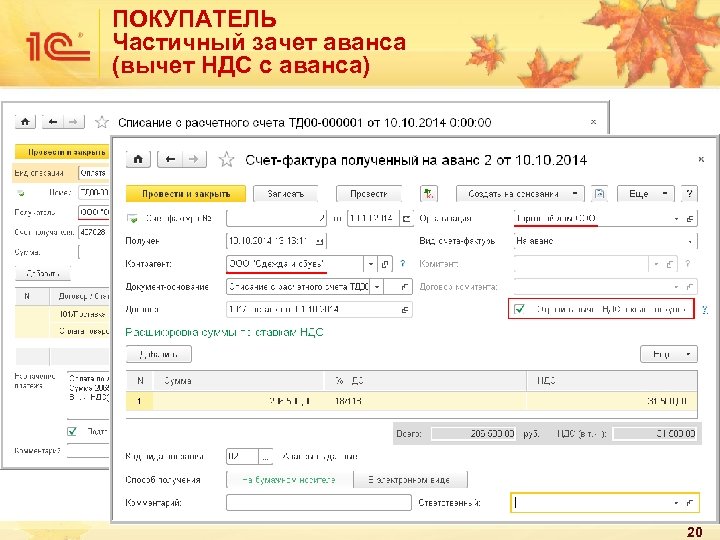Screen dimensions: 720x540
Task: Click Провести и закрыть in Счет-фактура window
Action: 186,194
